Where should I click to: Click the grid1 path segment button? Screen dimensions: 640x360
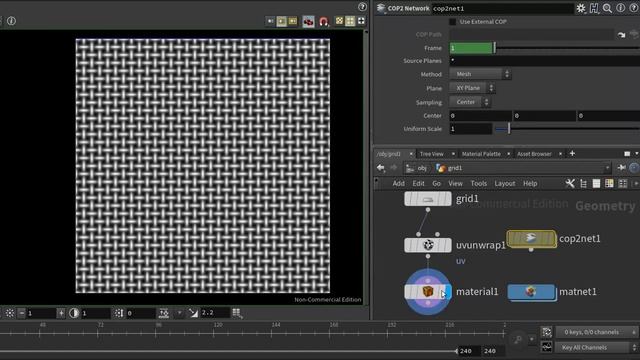pos(449,168)
